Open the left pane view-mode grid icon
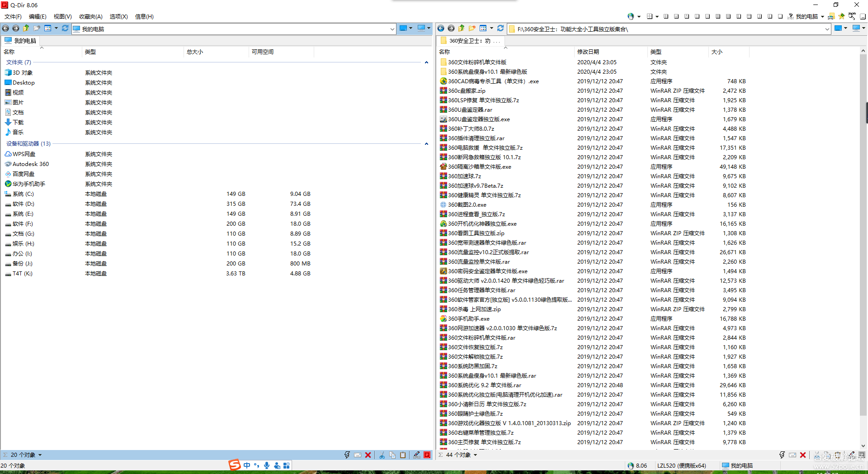The image size is (868, 474). [x=47, y=28]
